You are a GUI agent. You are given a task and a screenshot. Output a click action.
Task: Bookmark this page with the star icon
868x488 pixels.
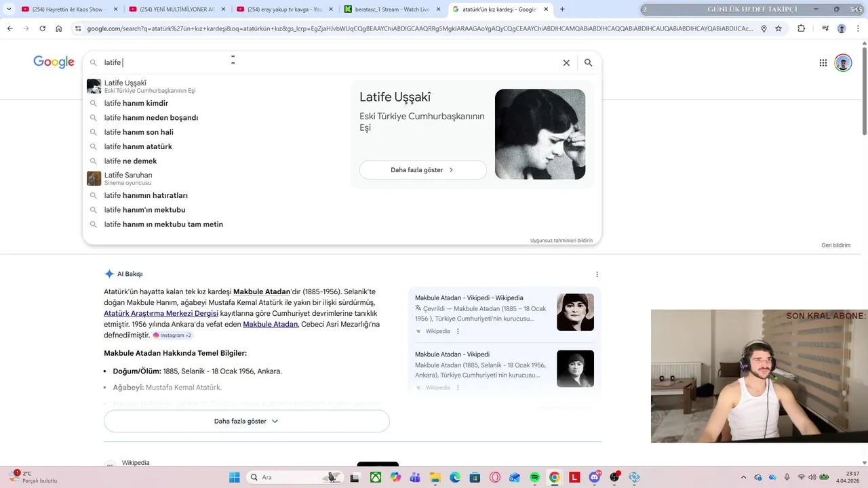tap(778, 28)
